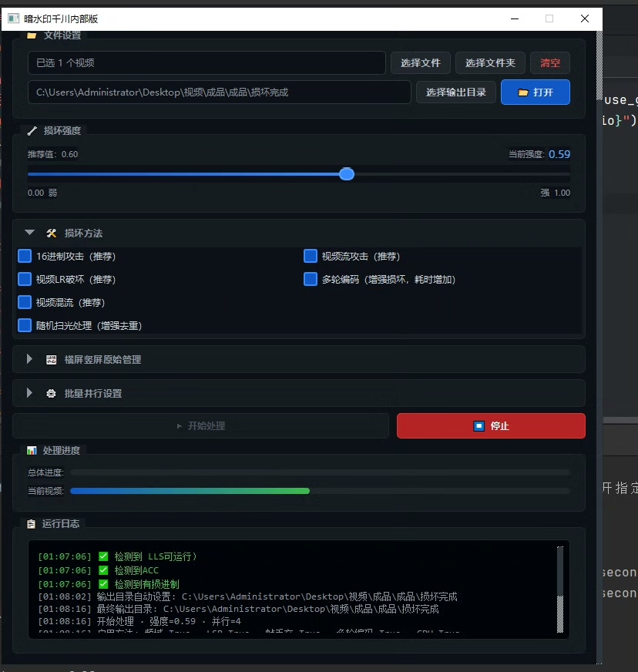Click the 已选 1 个视频 input field
The image size is (638, 672).
[x=207, y=63]
